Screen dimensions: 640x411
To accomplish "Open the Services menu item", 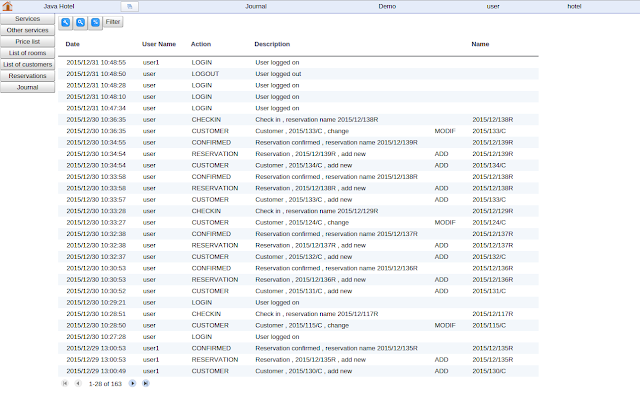I will [x=27, y=19].
